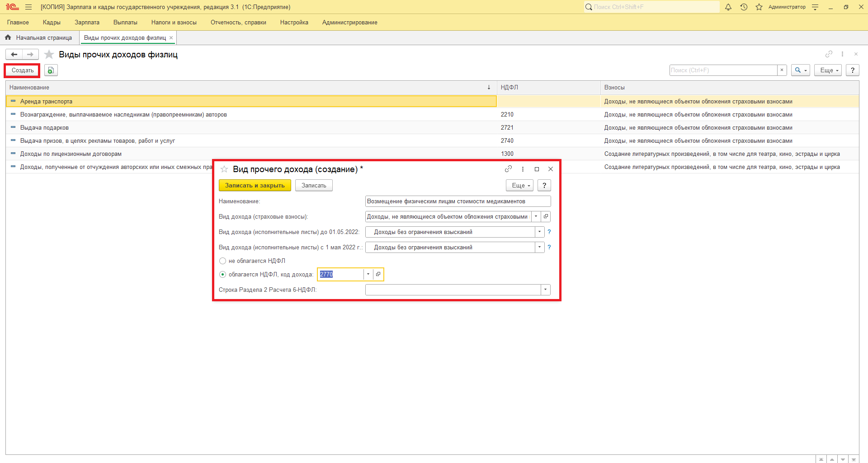Screen dimensions: 868x463
Task: Open the Главное menu
Action: tap(18, 22)
